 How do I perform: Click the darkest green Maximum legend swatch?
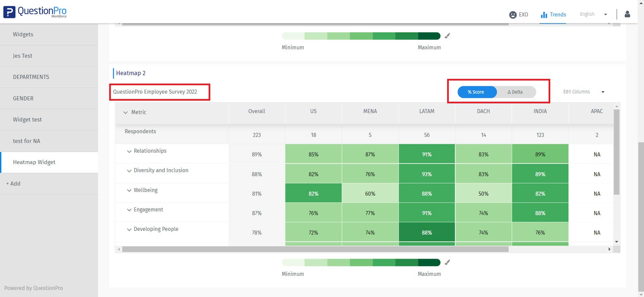tap(429, 262)
